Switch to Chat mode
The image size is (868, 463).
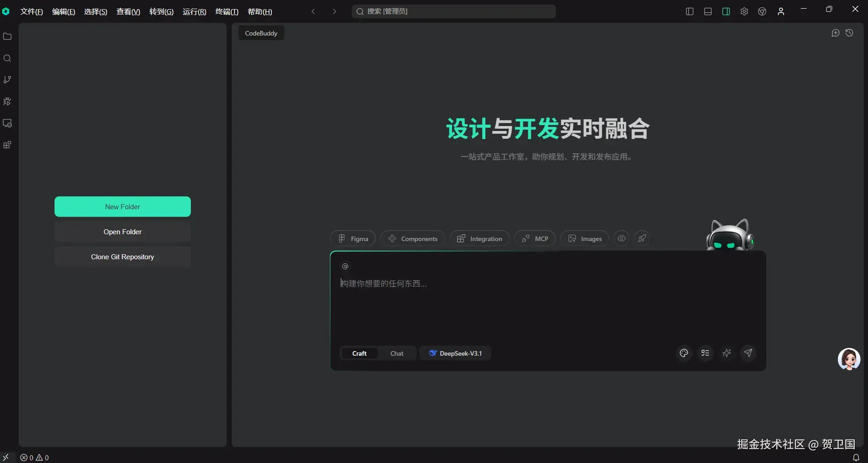[x=397, y=353]
